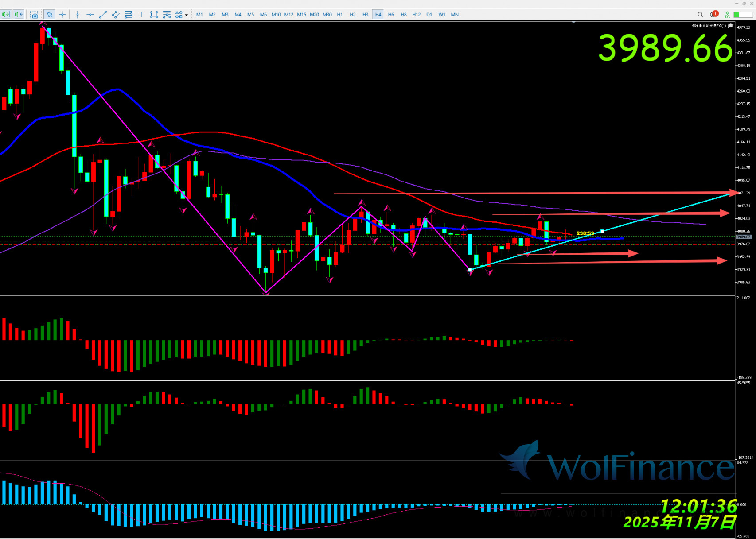Pick the trendline drawing tool
The height and width of the screenshot is (539, 756).
click(x=103, y=15)
